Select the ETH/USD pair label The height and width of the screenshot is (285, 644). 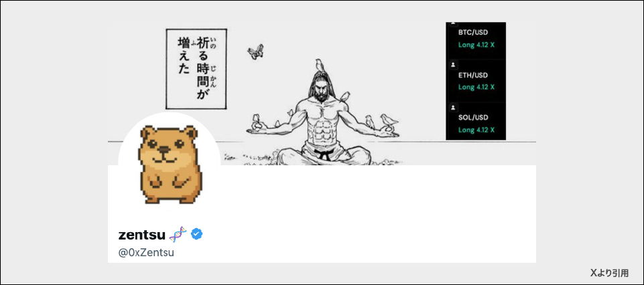pyautogui.click(x=473, y=76)
